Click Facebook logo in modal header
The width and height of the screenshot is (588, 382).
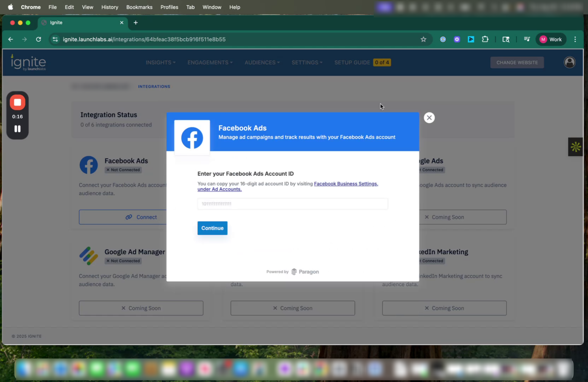(x=192, y=138)
